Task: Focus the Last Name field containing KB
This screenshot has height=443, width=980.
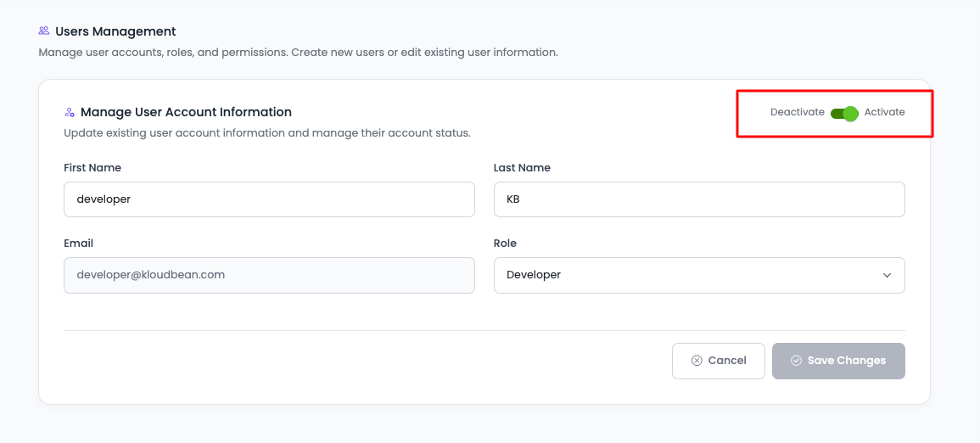Action: [x=698, y=199]
